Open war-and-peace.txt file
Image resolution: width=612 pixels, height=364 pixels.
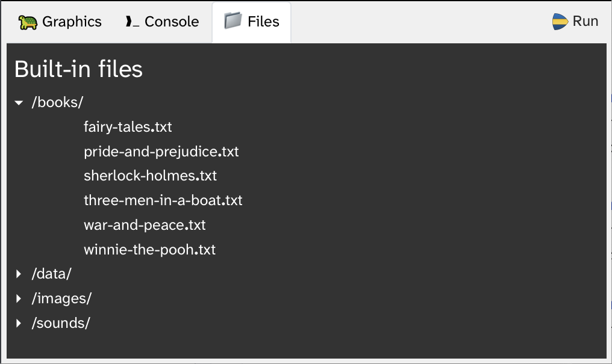click(x=145, y=225)
